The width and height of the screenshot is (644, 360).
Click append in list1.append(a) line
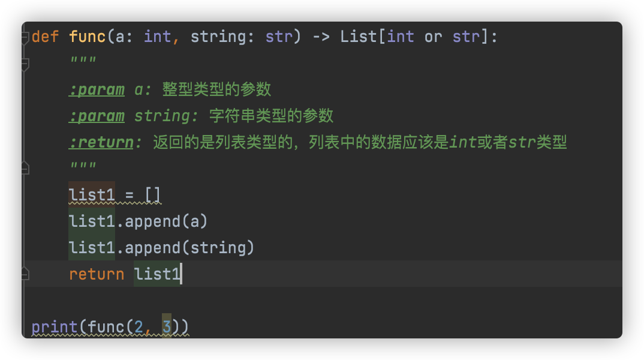click(152, 221)
